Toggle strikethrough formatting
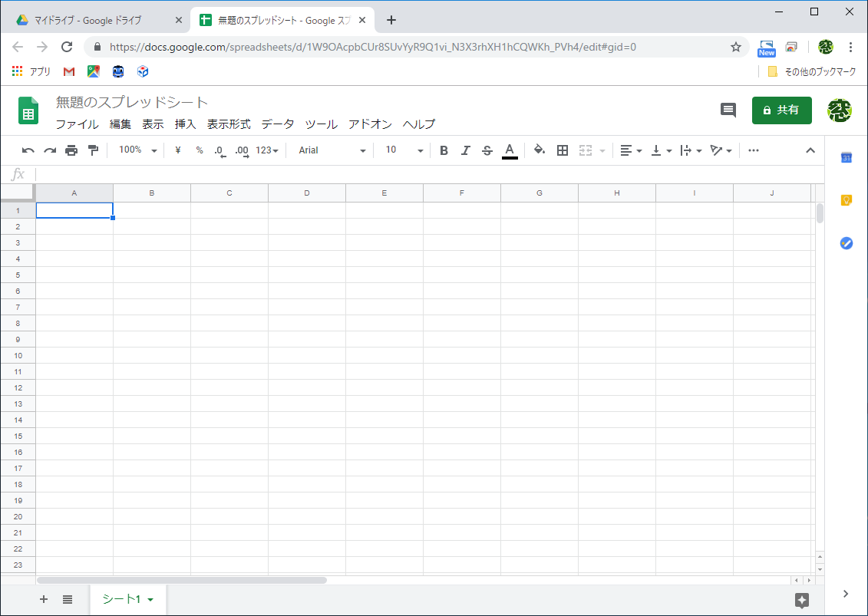This screenshot has width=868, height=616. [487, 150]
